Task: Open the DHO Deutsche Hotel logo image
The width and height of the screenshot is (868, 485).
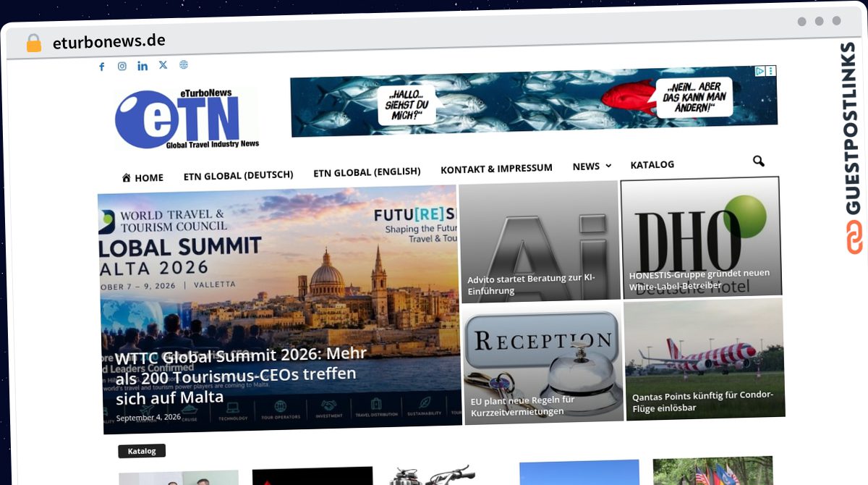Action: coord(701,237)
